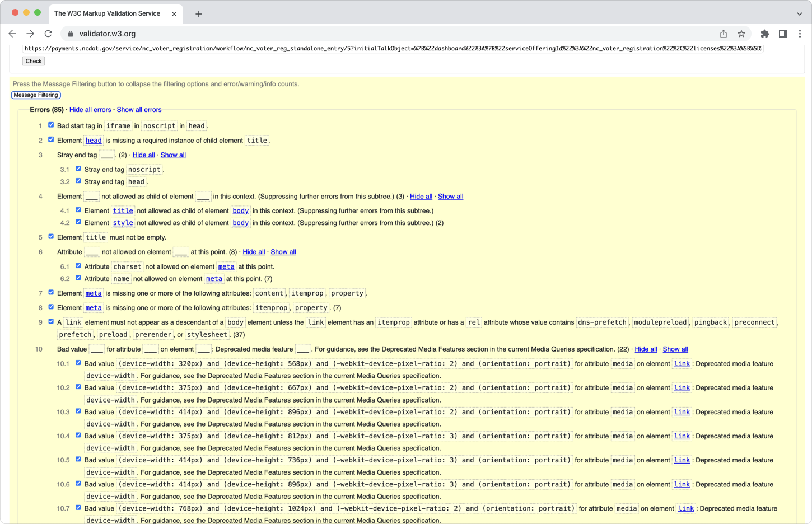Share this page via the share icon
This screenshot has width=812, height=524.
[x=724, y=34]
